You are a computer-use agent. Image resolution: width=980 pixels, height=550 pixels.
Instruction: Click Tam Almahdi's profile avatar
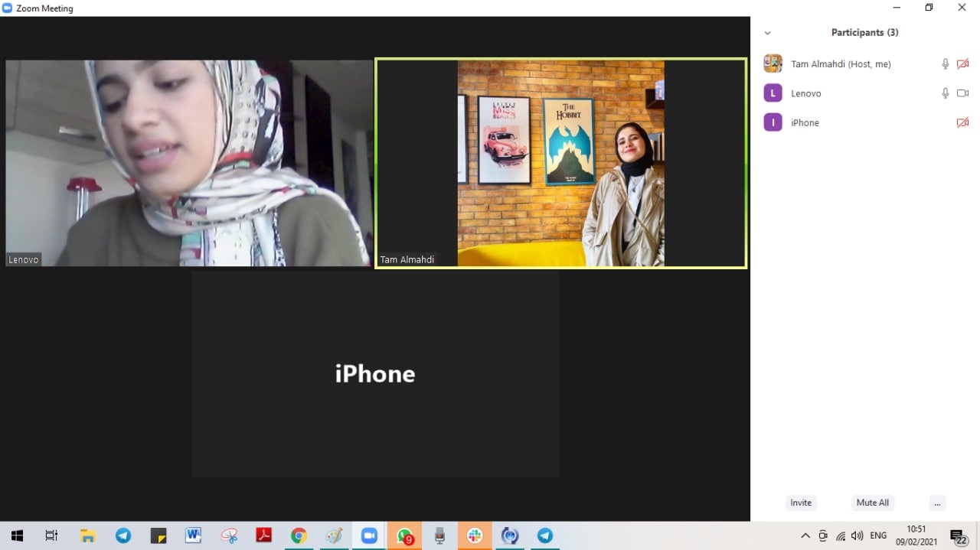coord(773,64)
